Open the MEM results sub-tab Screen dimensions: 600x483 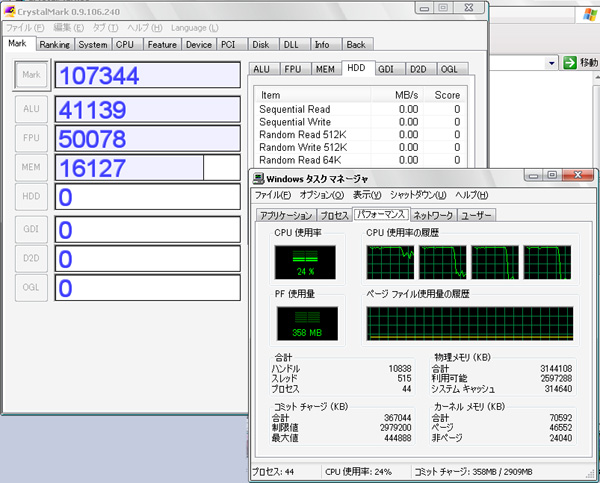click(325, 69)
